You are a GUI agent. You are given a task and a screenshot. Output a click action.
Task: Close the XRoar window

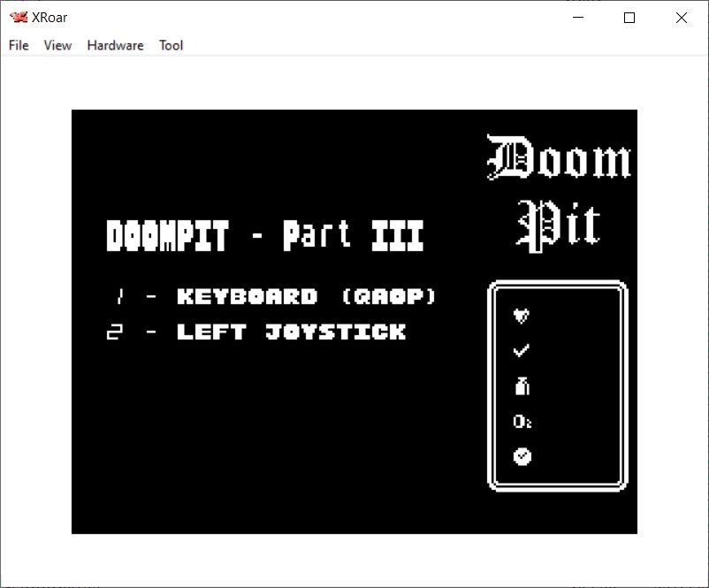click(x=681, y=18)
